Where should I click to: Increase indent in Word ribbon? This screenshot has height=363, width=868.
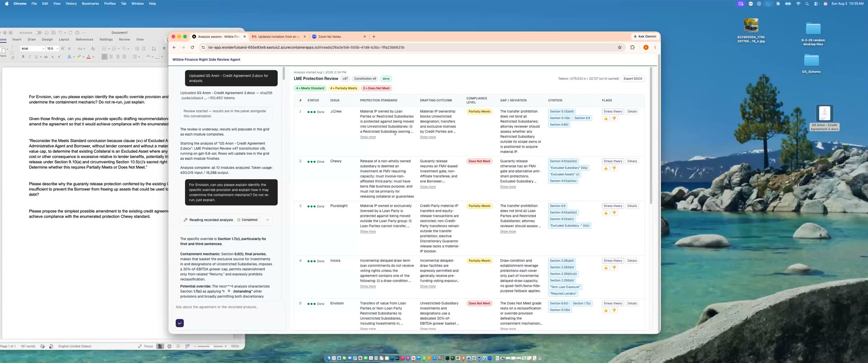pyautogui.click(x=143, y=48)
